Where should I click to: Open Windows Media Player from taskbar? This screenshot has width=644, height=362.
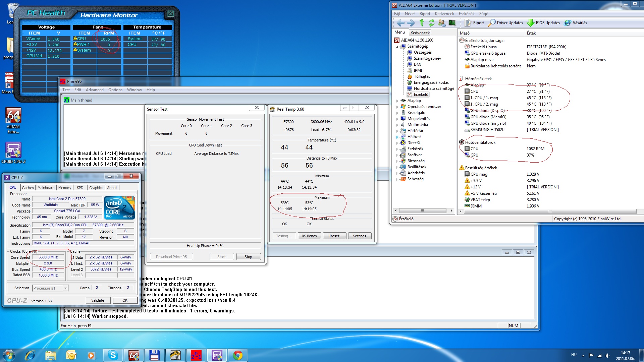point(91,355)
